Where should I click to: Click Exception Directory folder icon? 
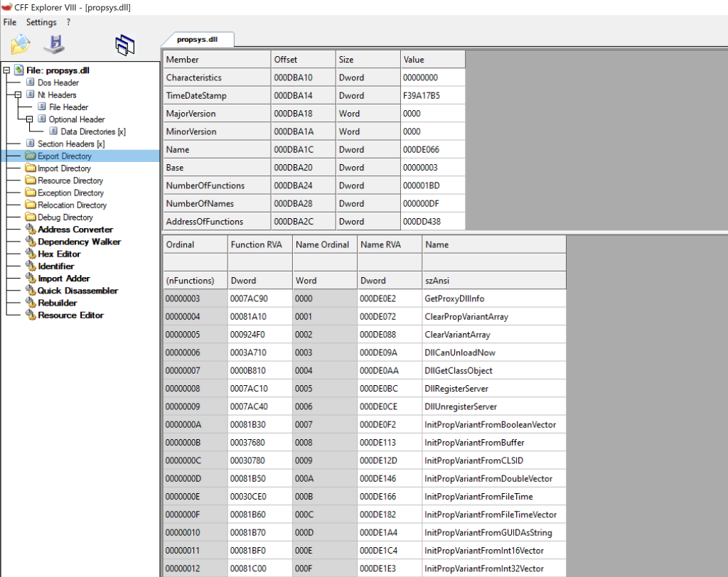31,192
